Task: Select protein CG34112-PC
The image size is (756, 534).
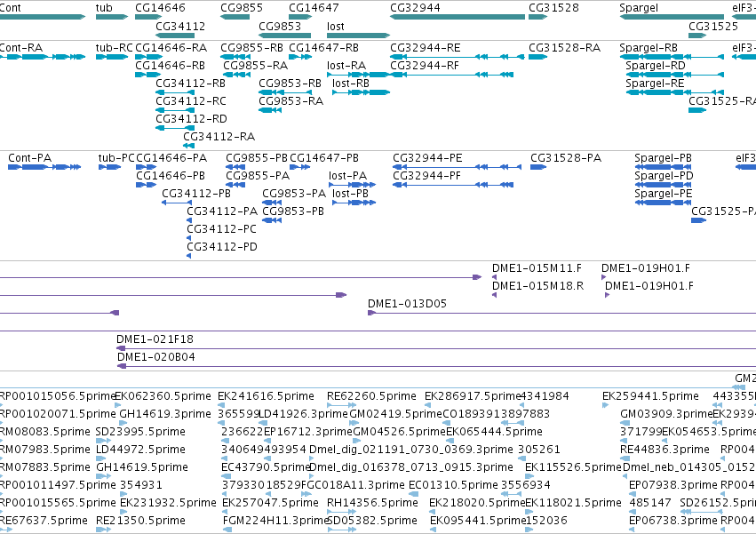Action: (x=189, y=238)
